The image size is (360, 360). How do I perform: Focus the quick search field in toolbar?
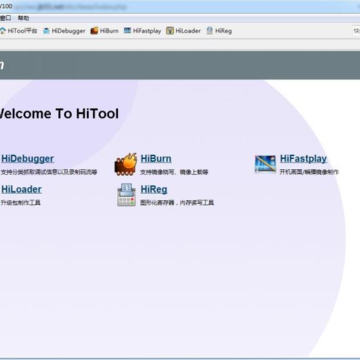click(356, 31)
